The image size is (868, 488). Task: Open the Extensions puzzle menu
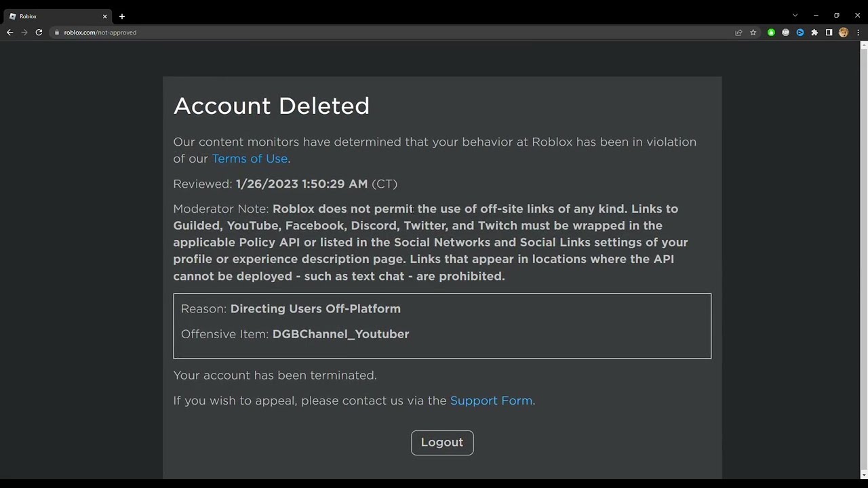[814, 33]
